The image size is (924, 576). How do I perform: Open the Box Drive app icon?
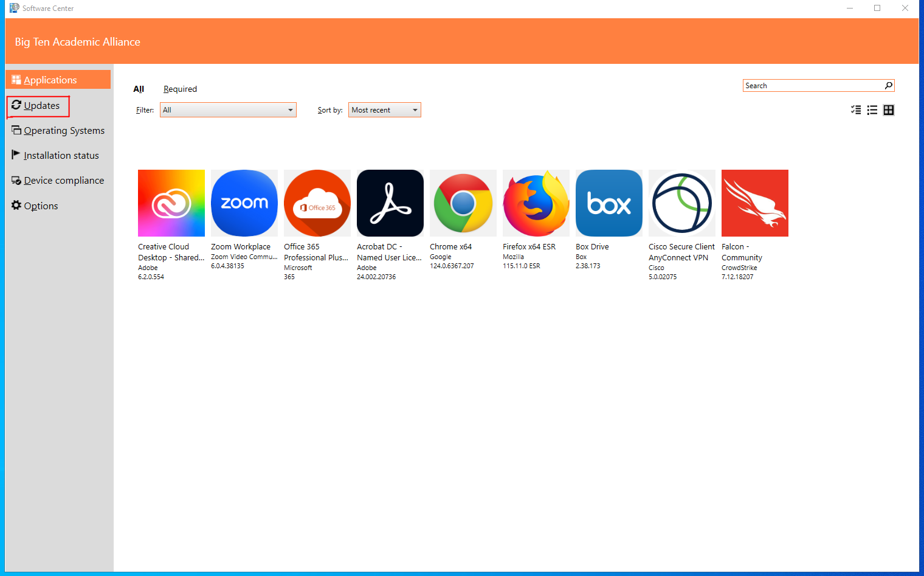609,203
